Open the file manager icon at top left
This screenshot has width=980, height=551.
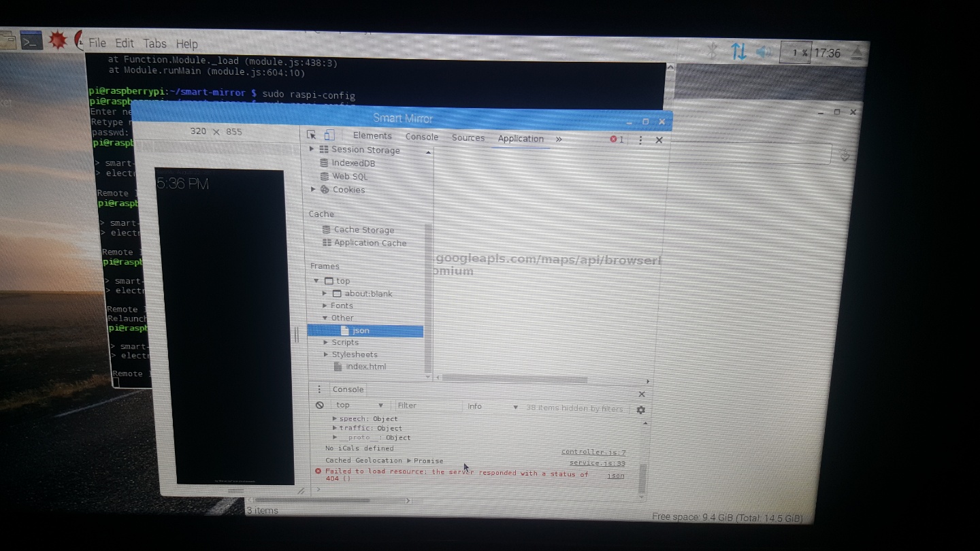(7, 40)
